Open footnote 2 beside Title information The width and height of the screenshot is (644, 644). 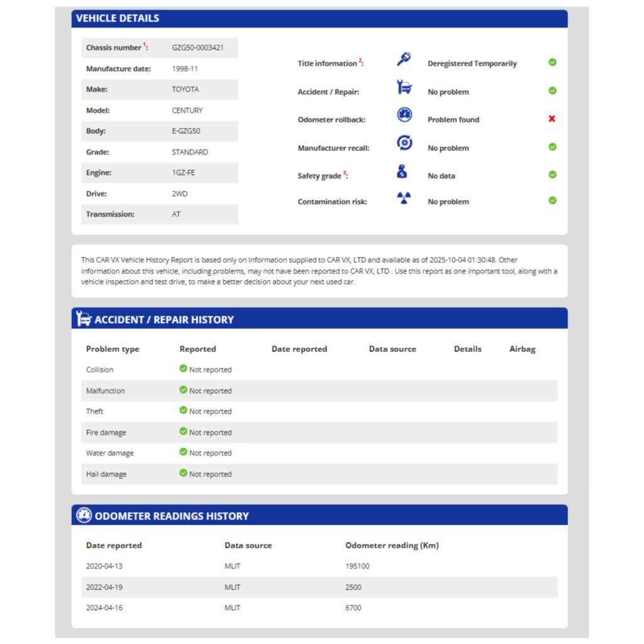tap(360, 60)
